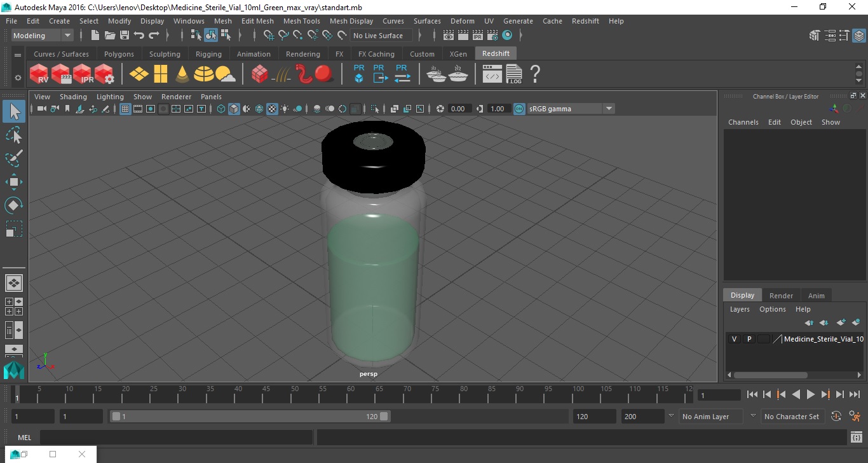Activate the Move tool in toolbox
868x463 pixels.
(x=14, y=182)
